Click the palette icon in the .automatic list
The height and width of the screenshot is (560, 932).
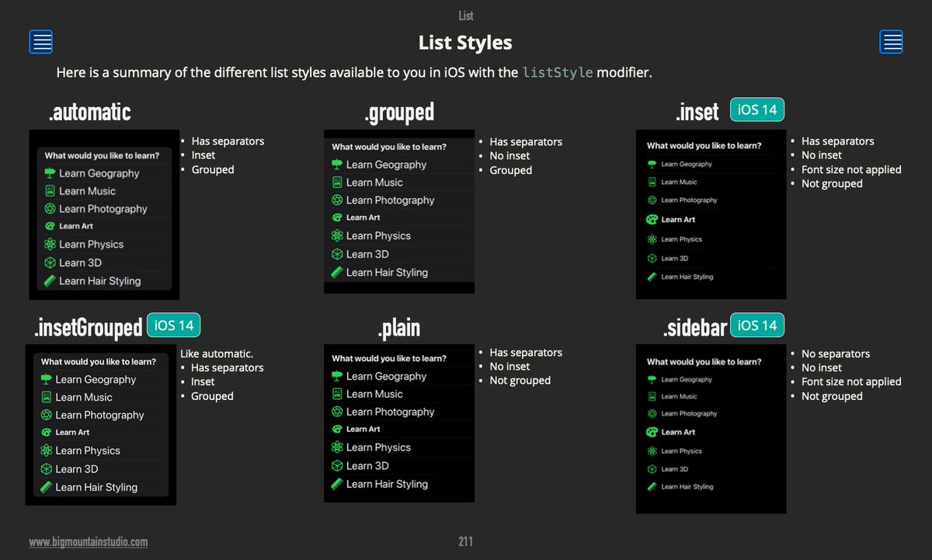50,226
